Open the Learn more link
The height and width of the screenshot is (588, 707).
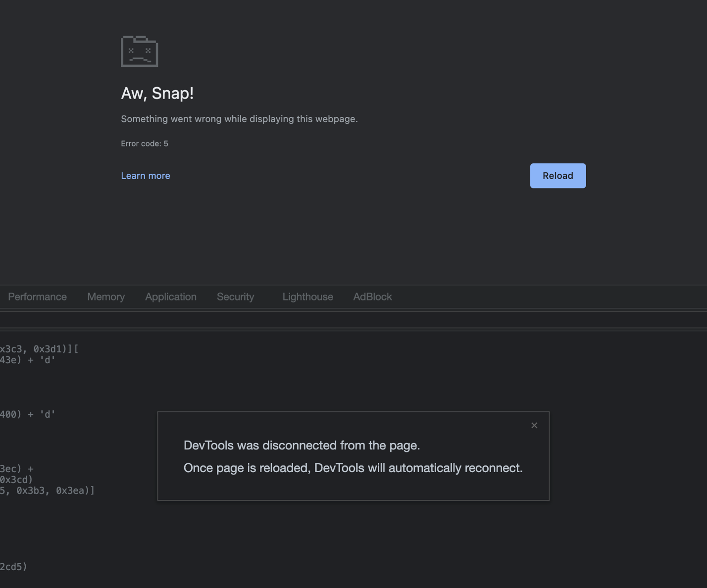point(146,176)
